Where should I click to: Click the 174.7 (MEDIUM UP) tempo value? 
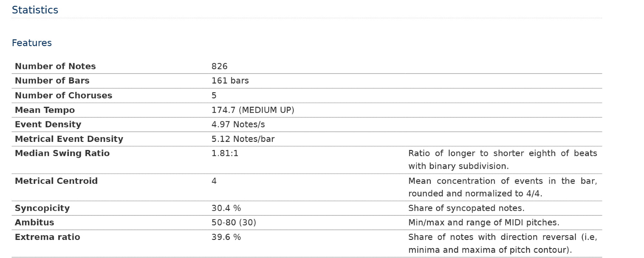tap(253, 110)
